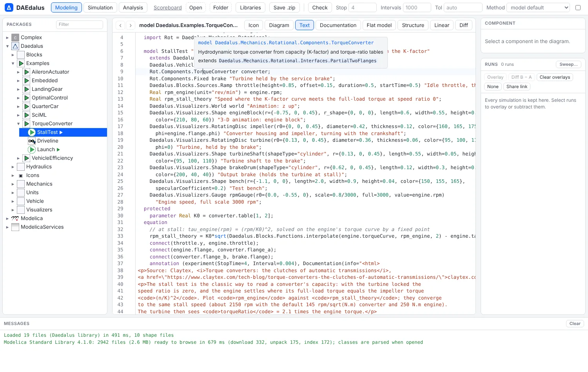The height and width of the screenshot is (372, 588).
Task: Click the SciML example play icon
Action: [x=26, y=115]
